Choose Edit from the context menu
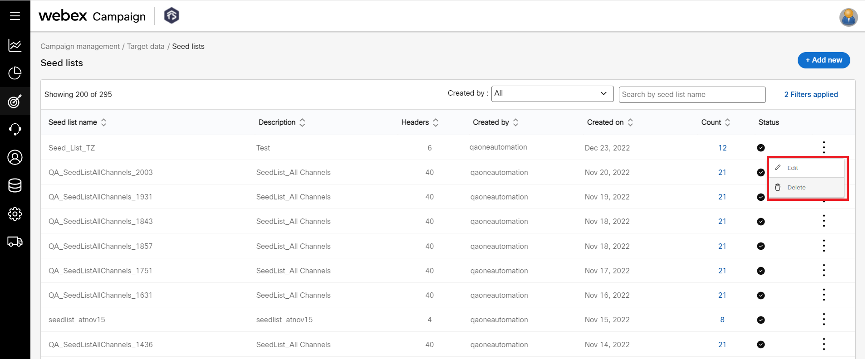The width and height of the screenshot is (868, 359). (x=806, y=168)
